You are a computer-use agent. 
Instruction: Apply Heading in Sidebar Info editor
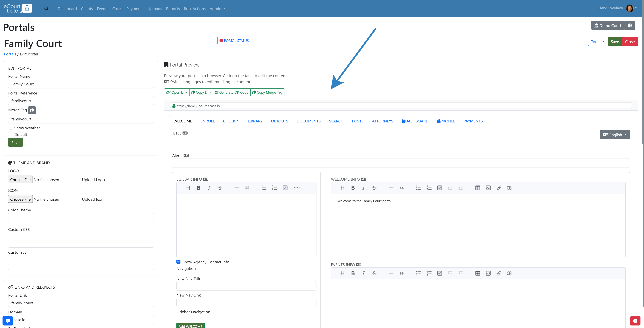188,188
